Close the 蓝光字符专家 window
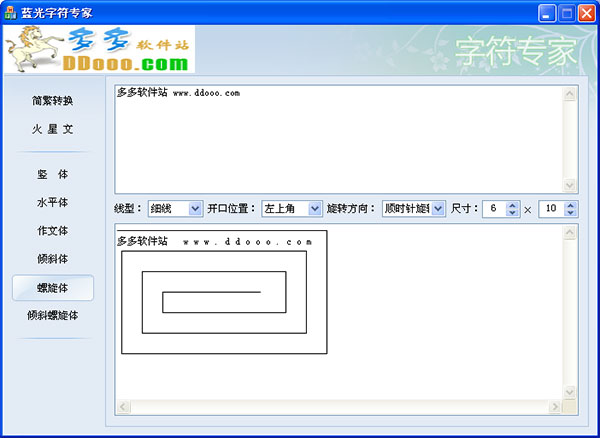 click(587, 13)
